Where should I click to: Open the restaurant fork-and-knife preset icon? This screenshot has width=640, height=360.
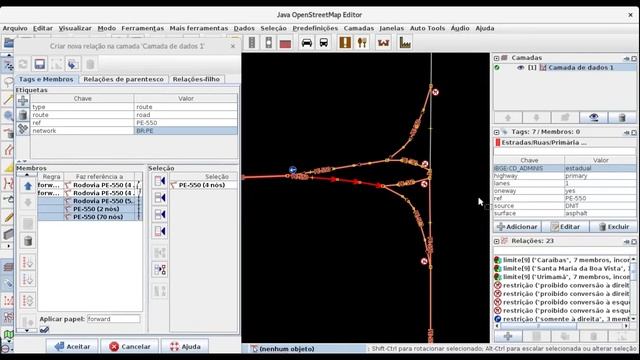362,42
